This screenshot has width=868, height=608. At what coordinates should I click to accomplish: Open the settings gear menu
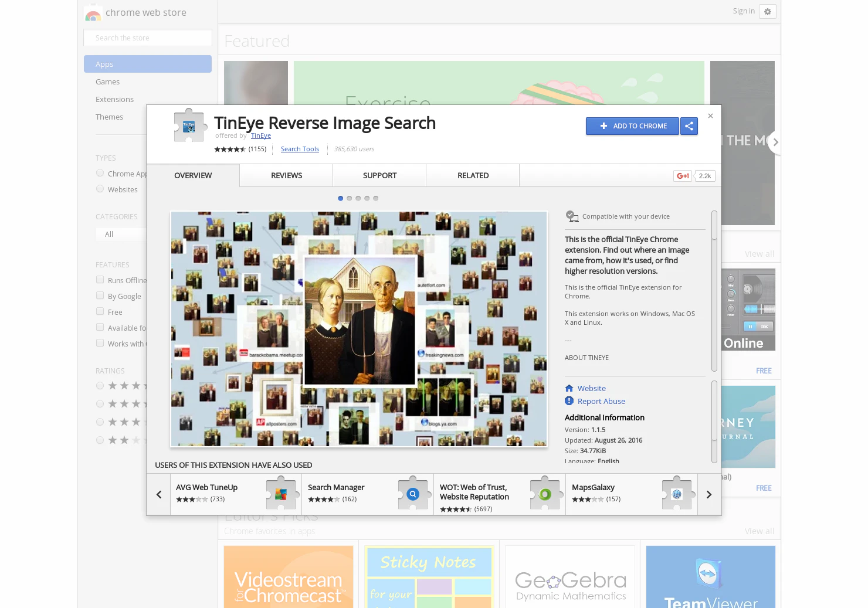coord(768,12)
